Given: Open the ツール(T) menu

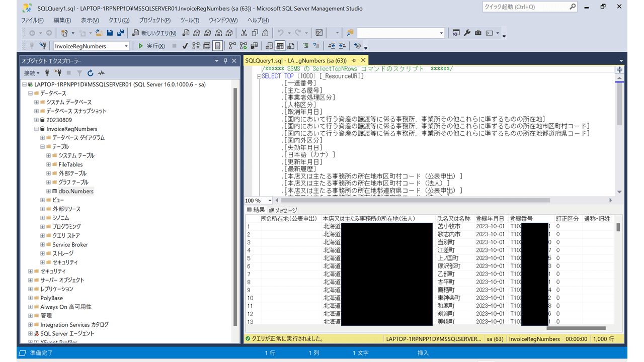Looking at the screenshot, I should point(190,20).
